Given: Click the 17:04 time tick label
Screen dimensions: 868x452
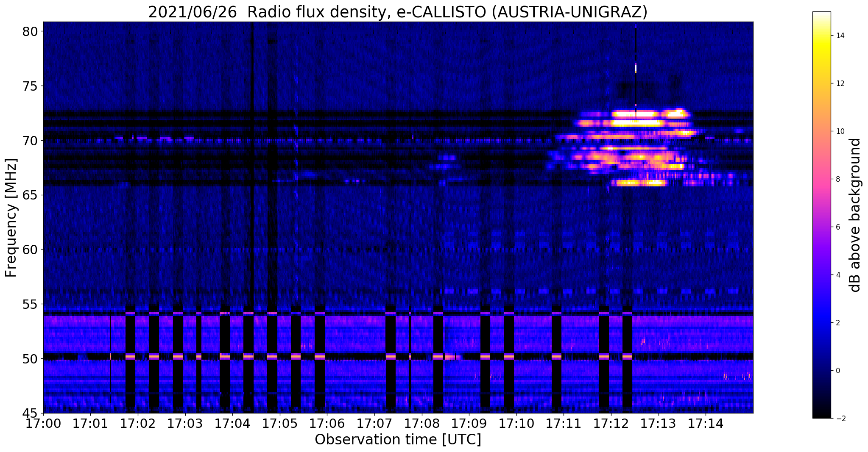Looking at the screenshot, I should click(x=233, y=423).
